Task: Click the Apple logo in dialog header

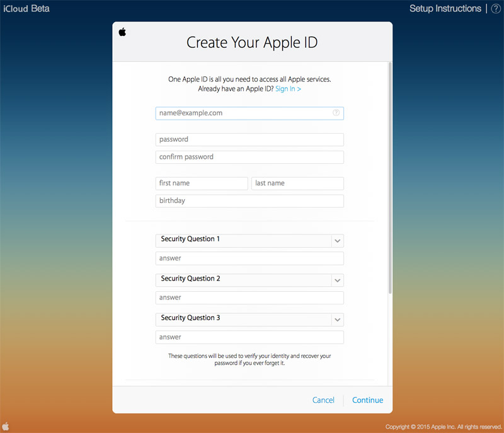Action: 122,32
